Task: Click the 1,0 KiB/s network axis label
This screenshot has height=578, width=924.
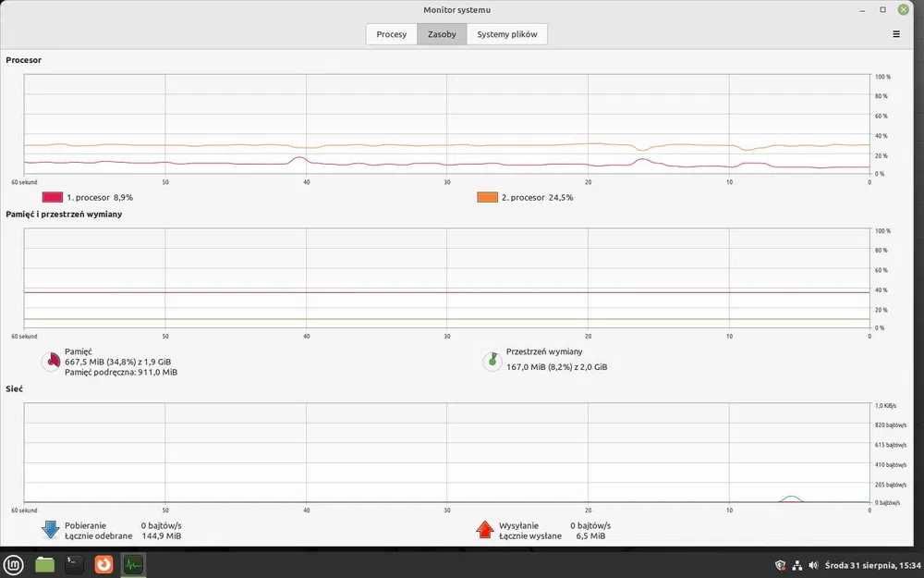Action: (885, 406)
